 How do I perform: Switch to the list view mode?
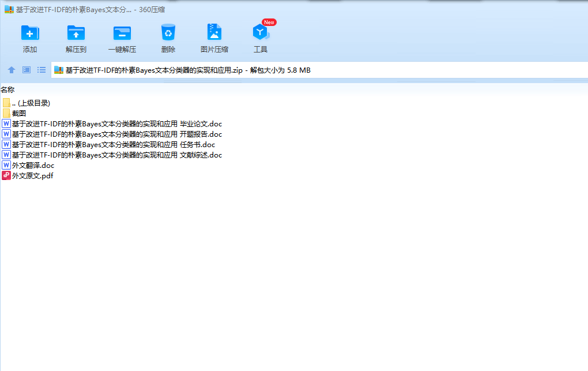42,70
